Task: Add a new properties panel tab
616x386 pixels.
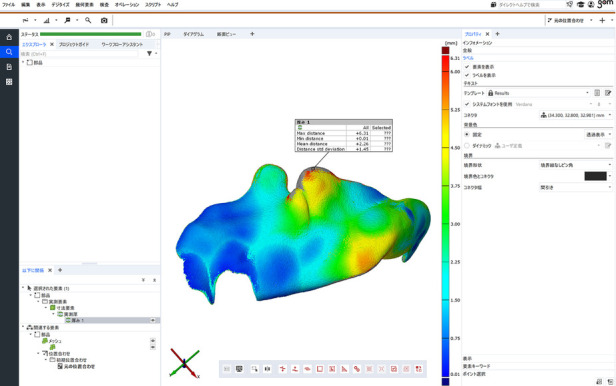Action: (497, 34)
